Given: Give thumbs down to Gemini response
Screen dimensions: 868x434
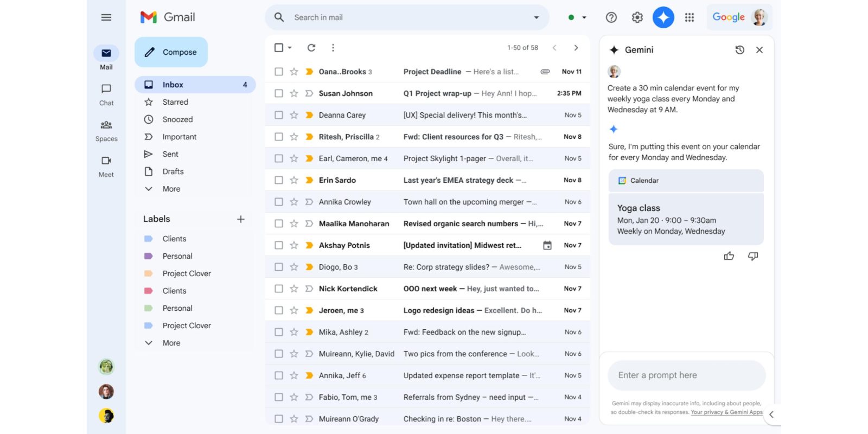Looking at the screenshot, I should point(753,256).
